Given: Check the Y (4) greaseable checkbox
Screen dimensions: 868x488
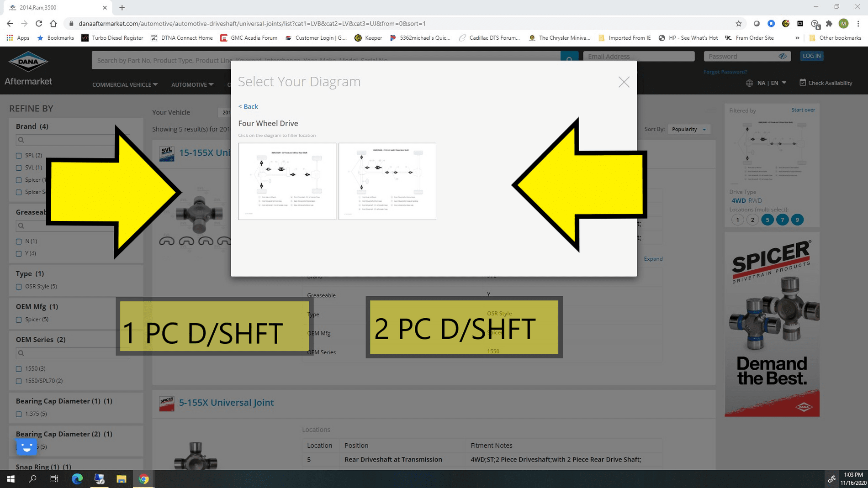Looking at the screenshot, I should (x=19, y=254).
